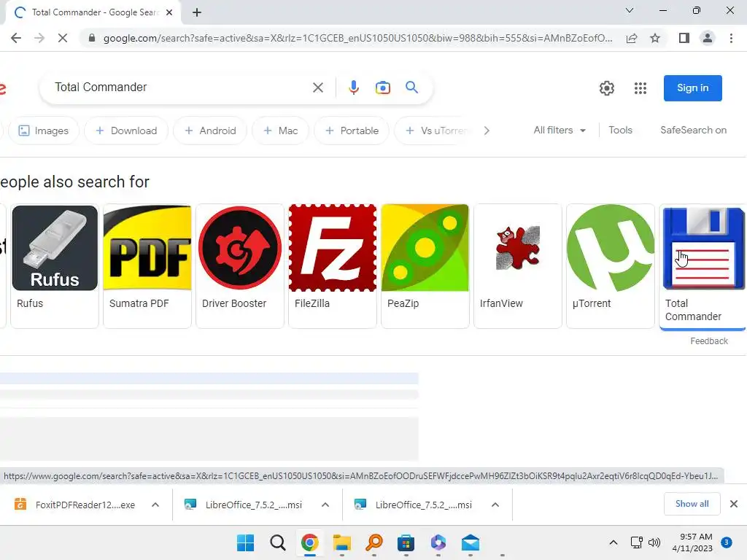Open the PeaZip card
The width and height of the screenshot is (747, 560).
[x=425, y=265]
